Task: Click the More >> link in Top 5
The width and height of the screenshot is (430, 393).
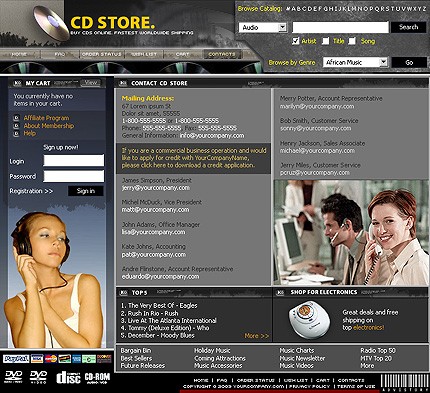Action: [257, 336]
